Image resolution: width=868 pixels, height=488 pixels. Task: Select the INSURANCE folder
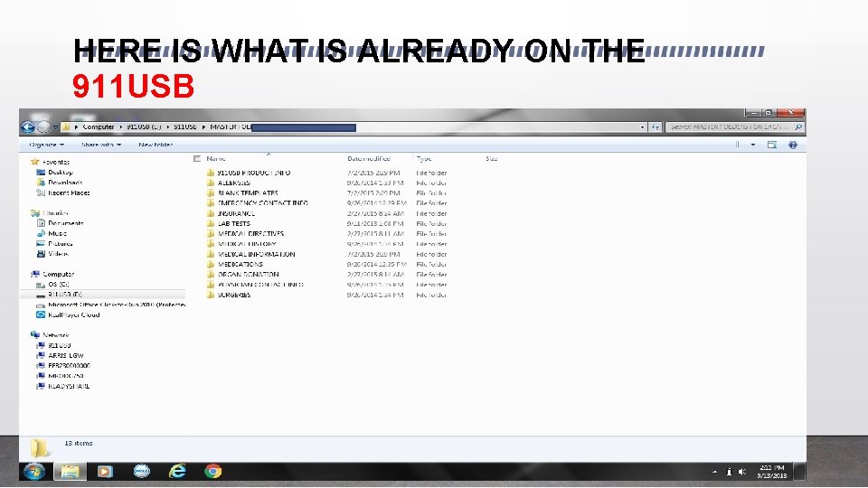tap(236, 213)
